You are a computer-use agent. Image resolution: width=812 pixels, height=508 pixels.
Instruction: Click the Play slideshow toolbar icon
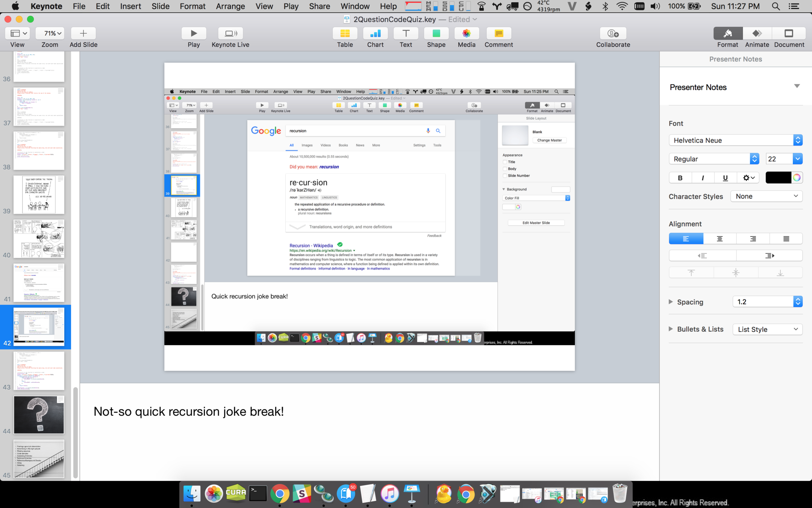pyautogui.click(x=194, y=33)
